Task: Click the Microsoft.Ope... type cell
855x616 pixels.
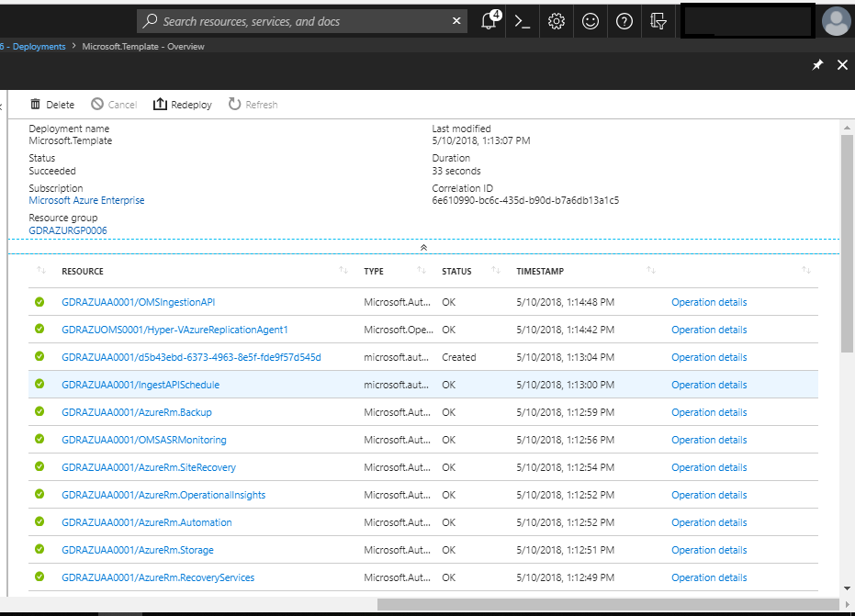Action: point(399,330)
